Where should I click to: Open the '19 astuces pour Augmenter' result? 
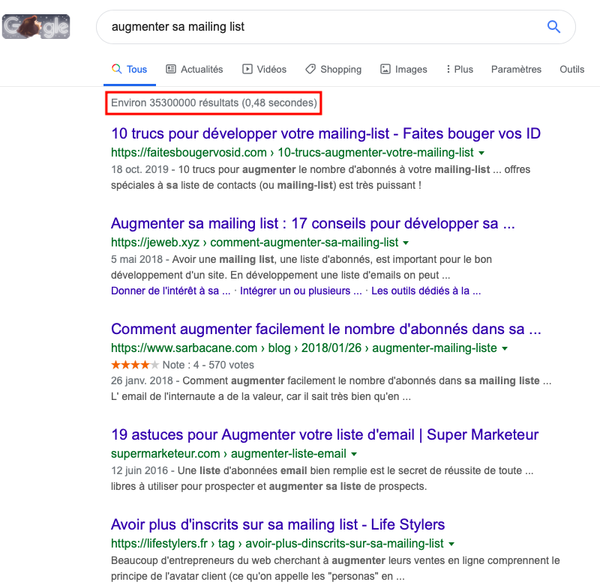pos(325,434)
